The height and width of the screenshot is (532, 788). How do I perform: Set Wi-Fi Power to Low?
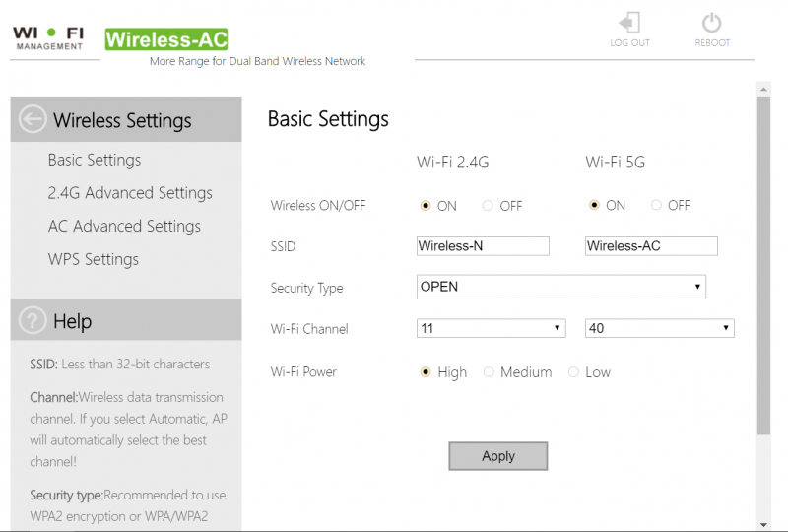pos(573,372)
